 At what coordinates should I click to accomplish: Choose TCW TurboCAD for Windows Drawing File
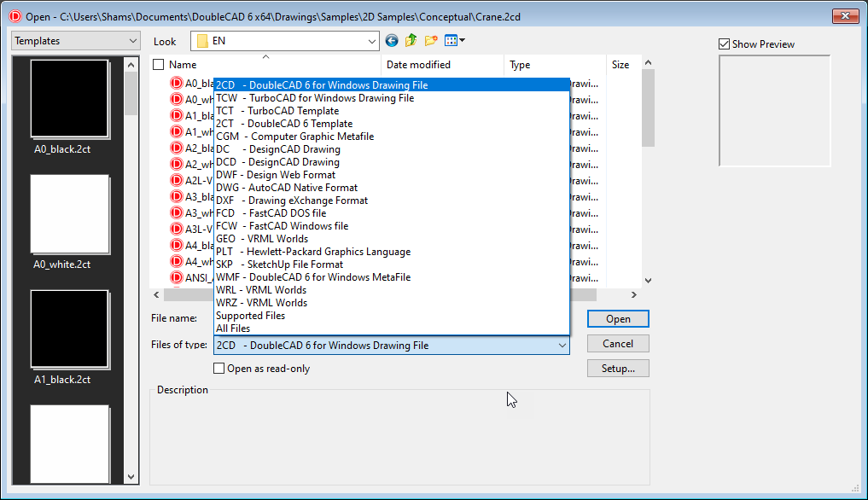(392, 98)
